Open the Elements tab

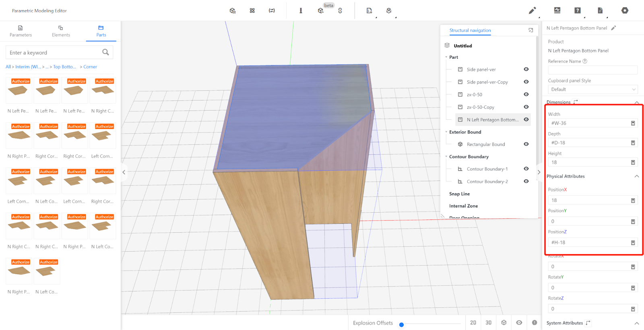pyautogui.click(x=61, y=31)
